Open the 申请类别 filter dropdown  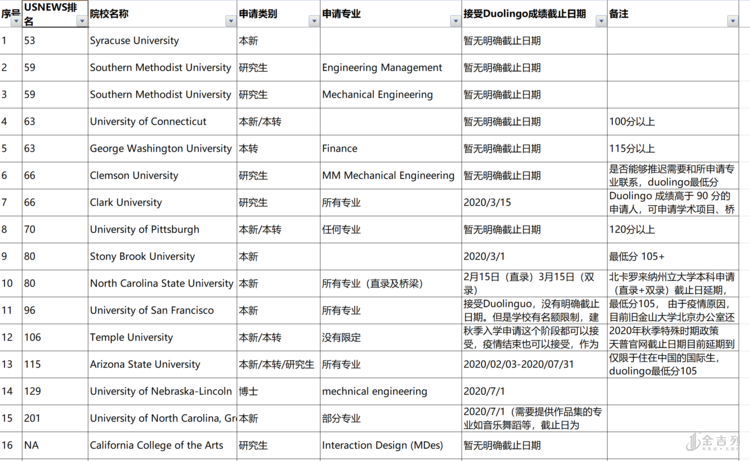pyautogui.click(x=313, y=21)
